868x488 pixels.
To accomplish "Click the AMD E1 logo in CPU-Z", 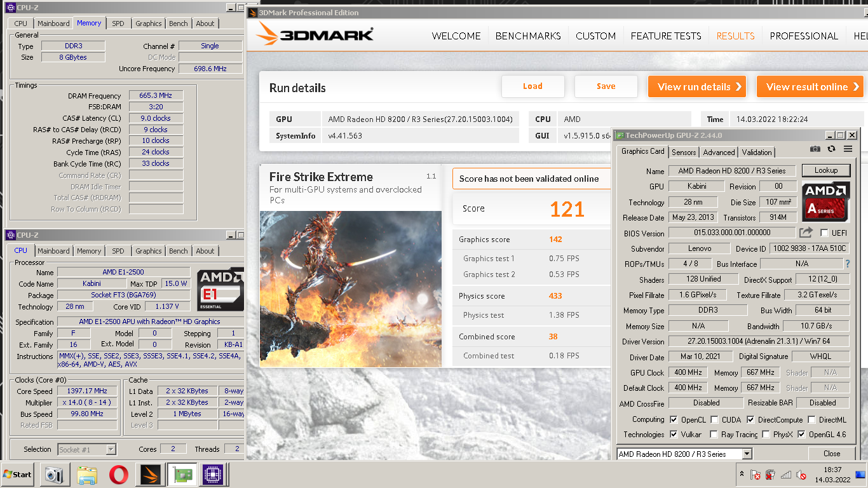I will pos(220,289).
